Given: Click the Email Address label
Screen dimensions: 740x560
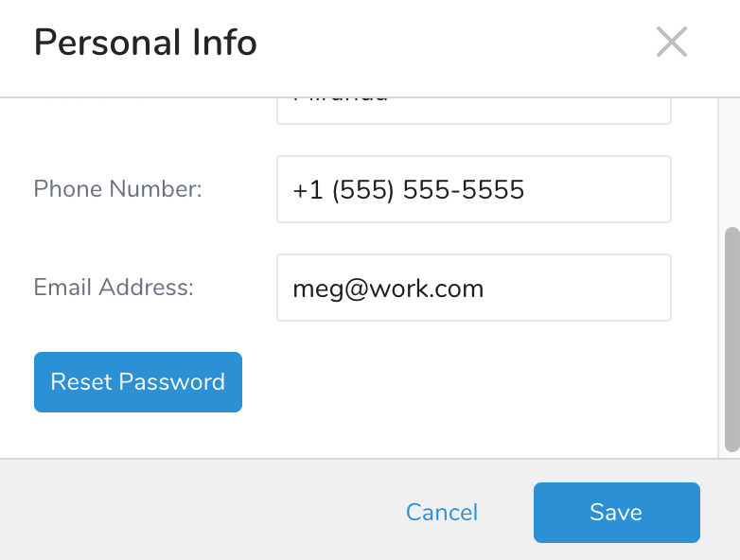Looking at the screenshot, I should [x=114, y=288].
